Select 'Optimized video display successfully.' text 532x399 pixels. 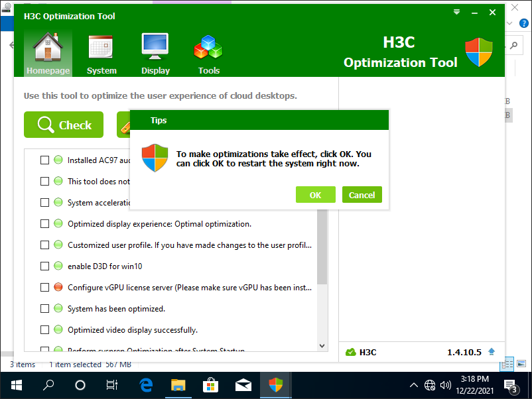point(133,330)
